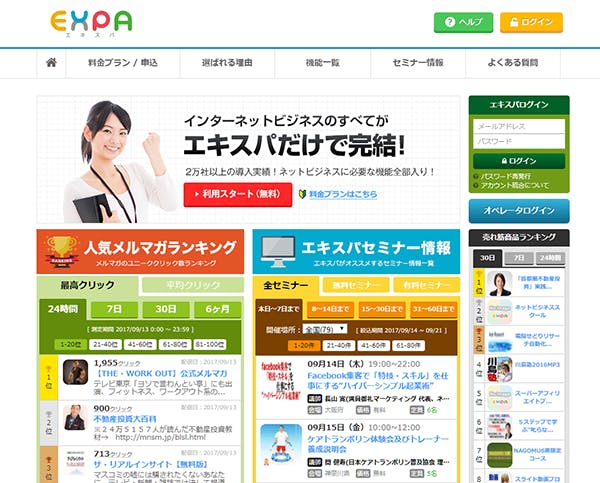Select the 6ヶ月 period tab

(x=217, y=309)
